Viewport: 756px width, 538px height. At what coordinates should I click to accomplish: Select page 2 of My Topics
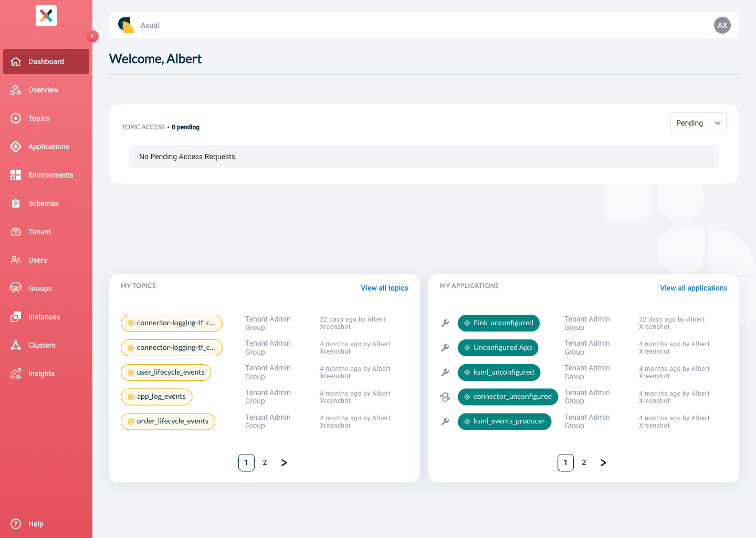click(x=265, y=463)
